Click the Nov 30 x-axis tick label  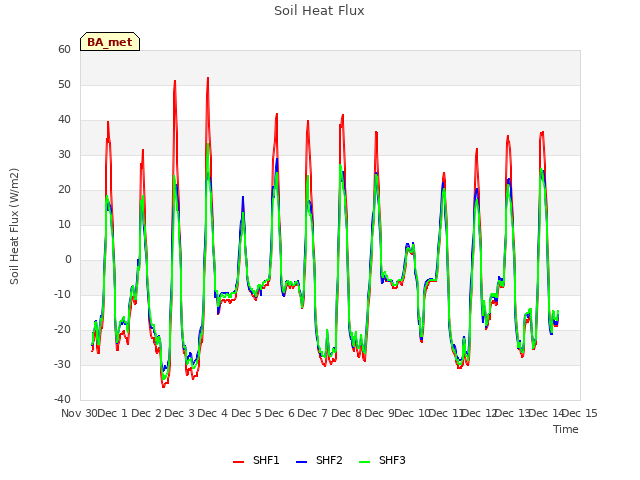(x=79, y=413)
